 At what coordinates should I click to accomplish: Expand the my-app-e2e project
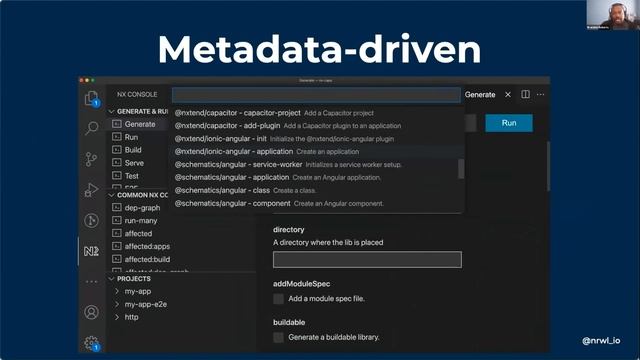tap(117, 304)
